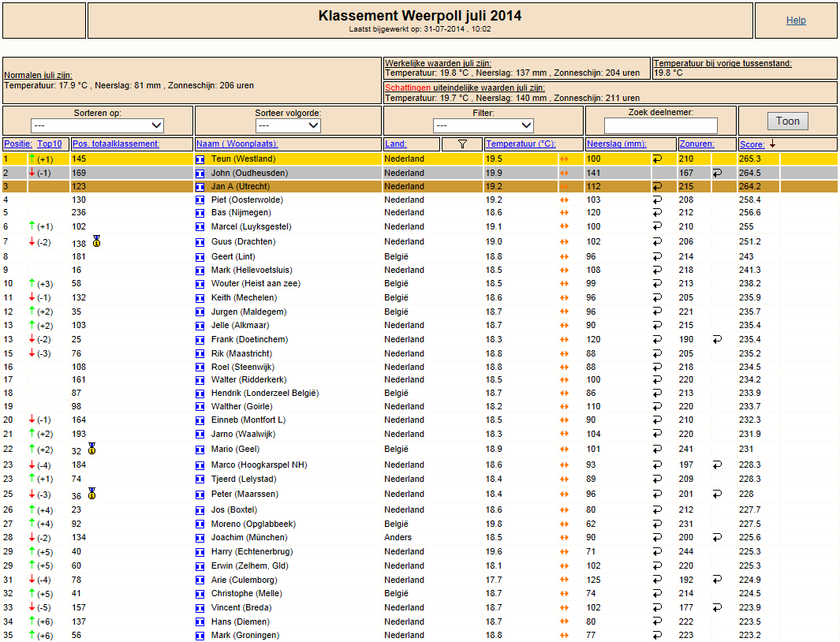Open the Sorteren op dropdown
The image size is (840, 642).
point(98,125)
